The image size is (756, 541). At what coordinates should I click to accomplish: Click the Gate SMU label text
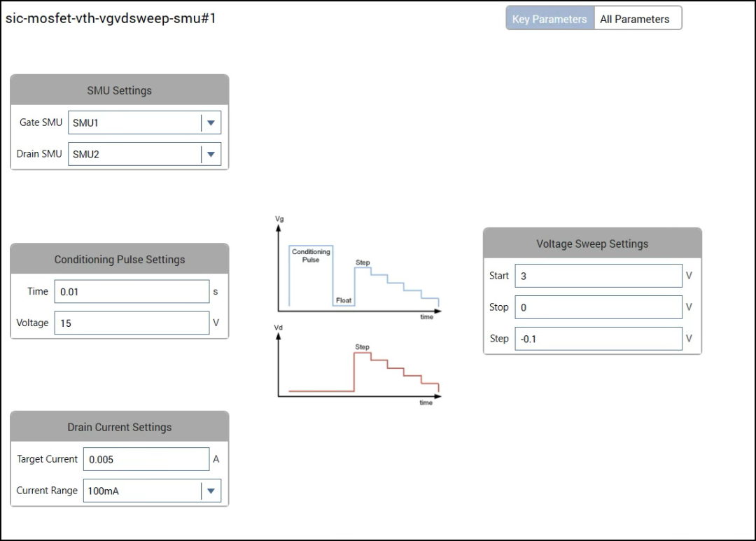coord(41,122)
